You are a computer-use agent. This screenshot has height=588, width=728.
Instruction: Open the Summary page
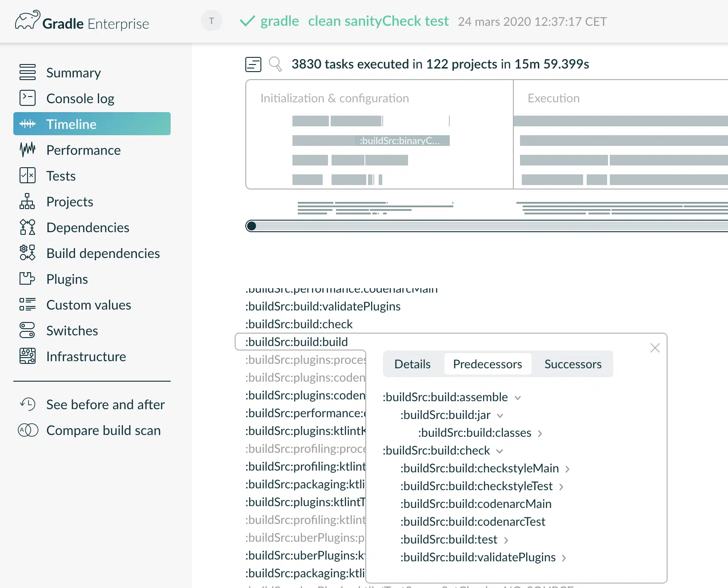pyautogui.click(x=74, y=72)
